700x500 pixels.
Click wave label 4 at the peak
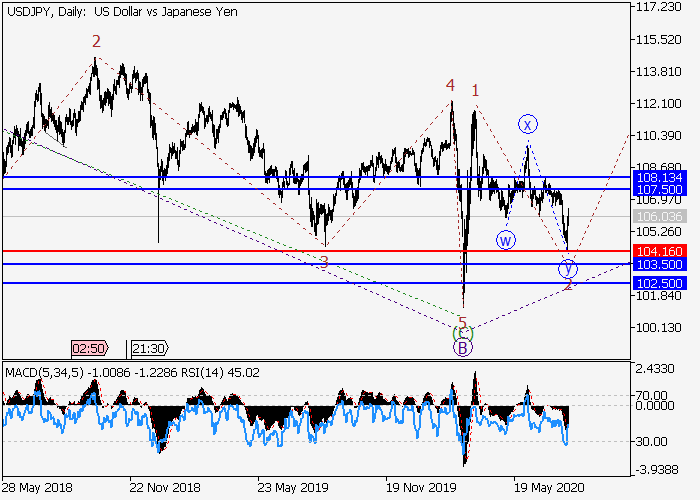tap(451, 86)
